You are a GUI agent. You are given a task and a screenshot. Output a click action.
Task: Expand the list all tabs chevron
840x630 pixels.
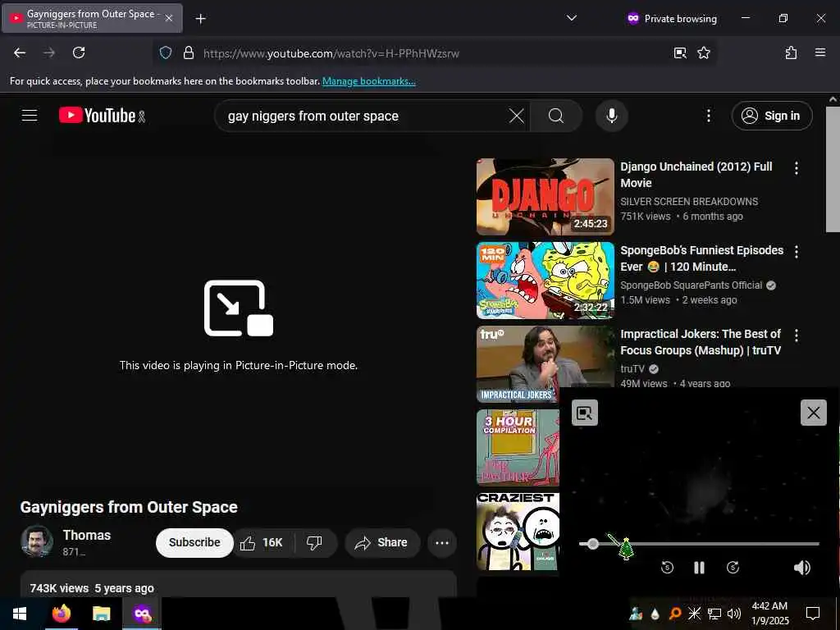click(572, 18)
